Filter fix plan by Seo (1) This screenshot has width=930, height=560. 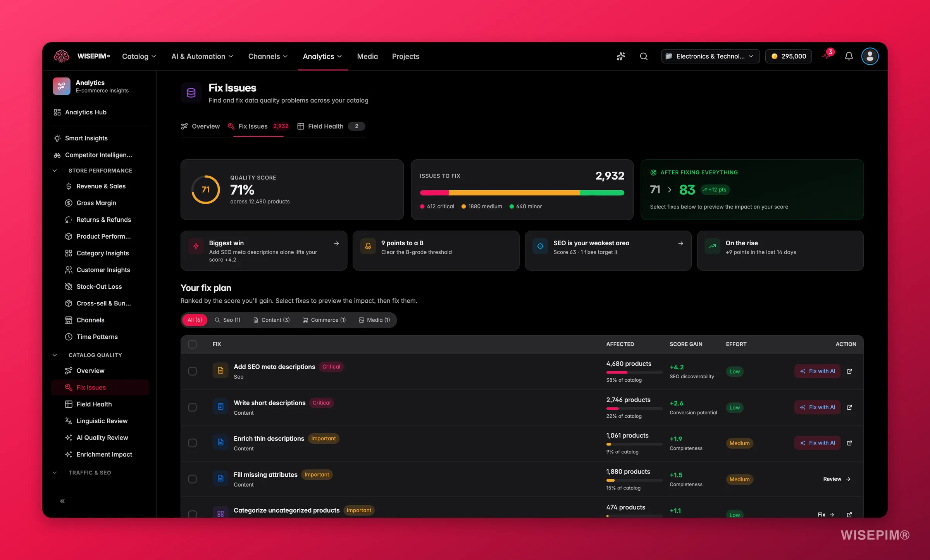227,320
